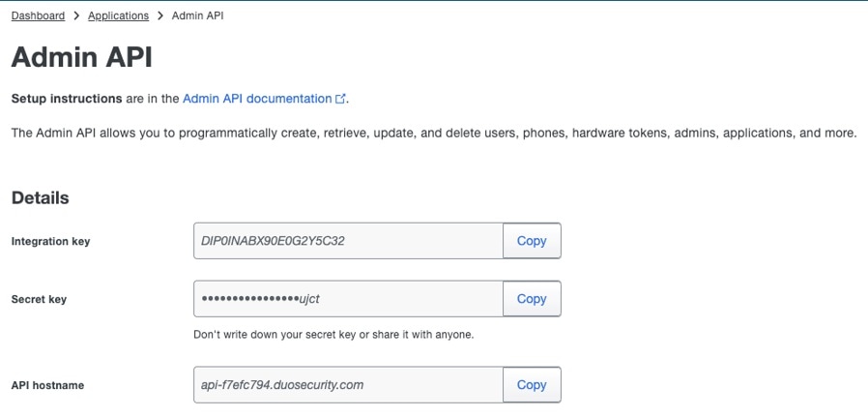Click the external link icon beside documentation

coord(340,100)
